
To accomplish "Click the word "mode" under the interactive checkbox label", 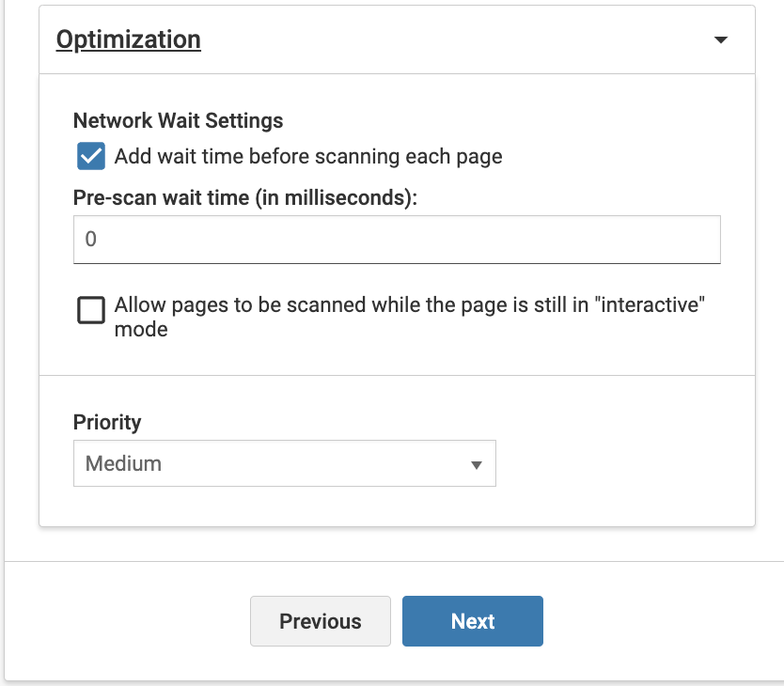I will (141, 330).
